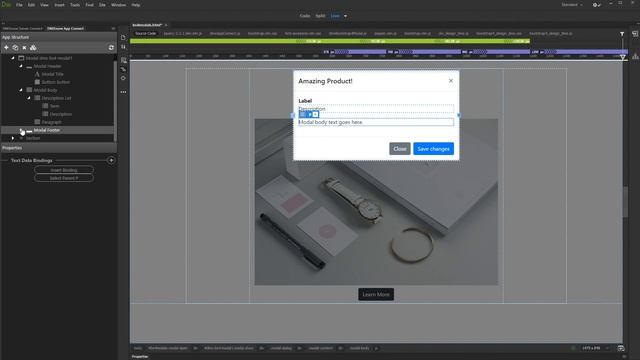Click the Insert Binding button
This screenshot has height=360, width=640.
tap(64, 170)
